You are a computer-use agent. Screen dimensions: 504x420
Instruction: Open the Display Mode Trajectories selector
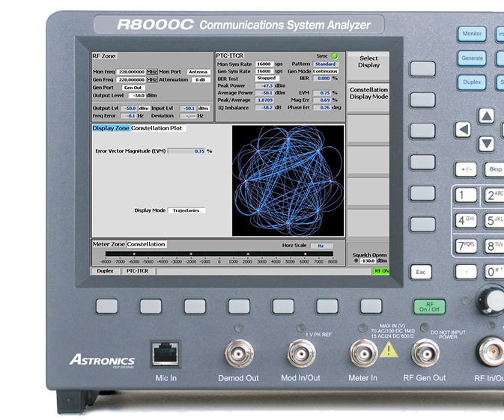pyautogui.click(x=186, y=210)
